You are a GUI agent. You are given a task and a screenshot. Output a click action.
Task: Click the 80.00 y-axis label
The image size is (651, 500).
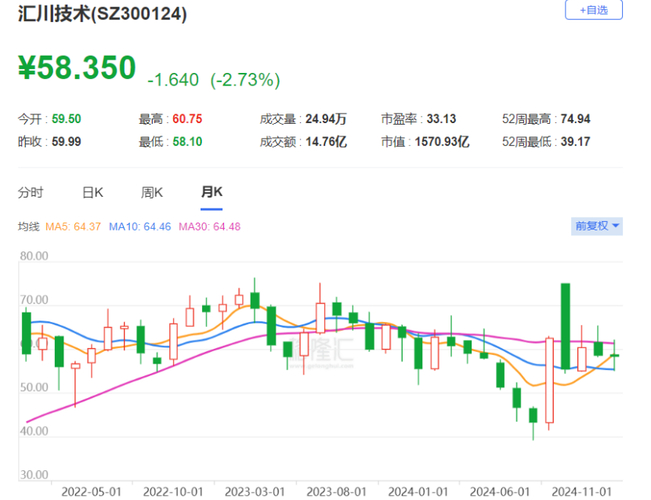point(34,256)
